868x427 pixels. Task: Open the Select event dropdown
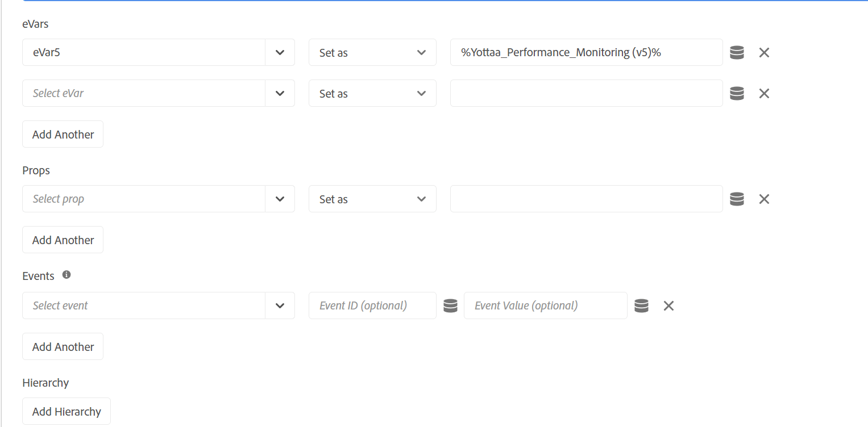[x=280, y=305]
